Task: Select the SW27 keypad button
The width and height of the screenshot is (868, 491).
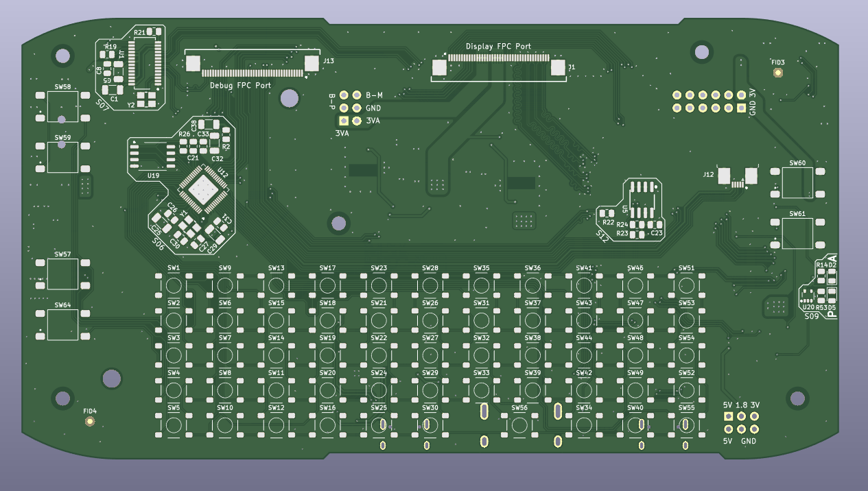Action: (430, 355)
